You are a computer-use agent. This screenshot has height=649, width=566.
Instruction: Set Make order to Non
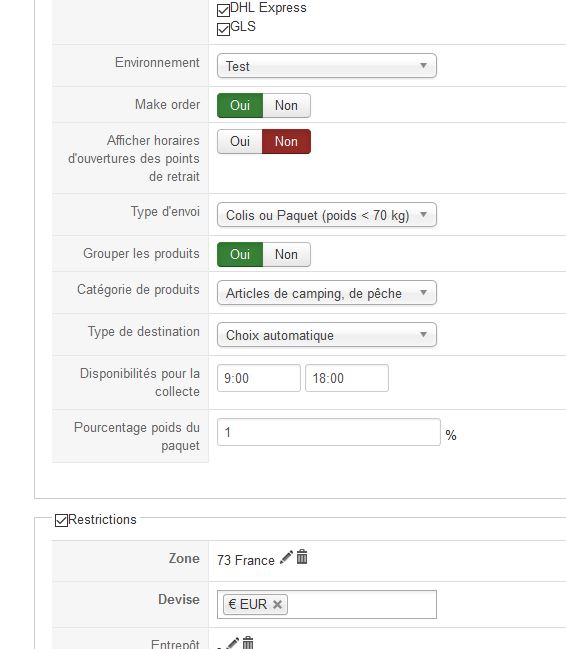pyautogui.click(x=287, y=106)
